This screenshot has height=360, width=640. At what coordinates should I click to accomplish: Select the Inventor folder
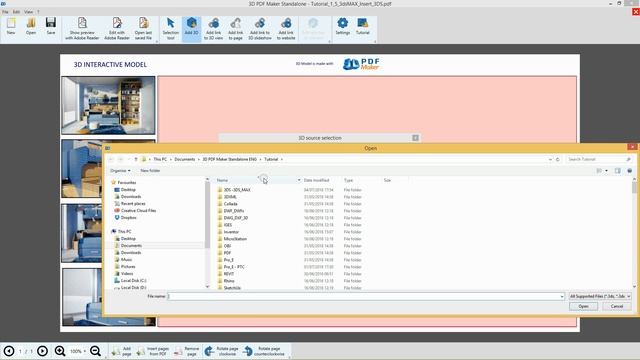point(231,232)
